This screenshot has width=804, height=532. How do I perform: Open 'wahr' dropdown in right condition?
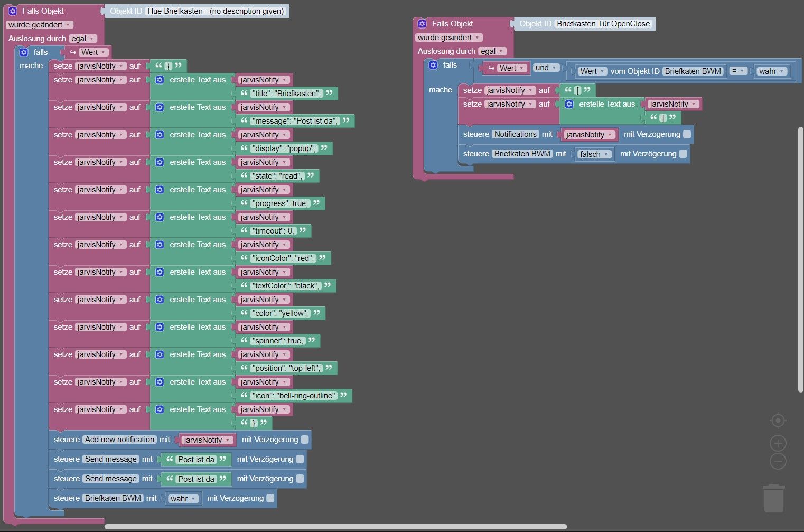[x=772, y=71]
